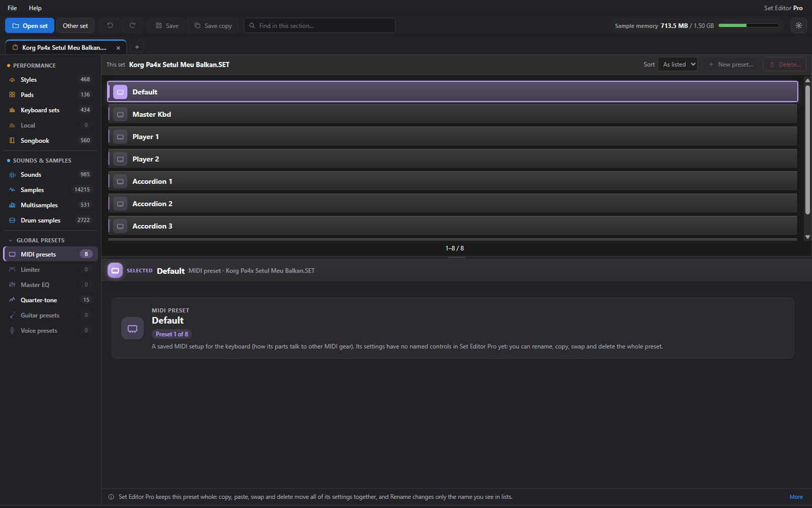Click the Limiter icon in sidebar
The height and width of the screenshot is (508, 812).
[12, 270]
